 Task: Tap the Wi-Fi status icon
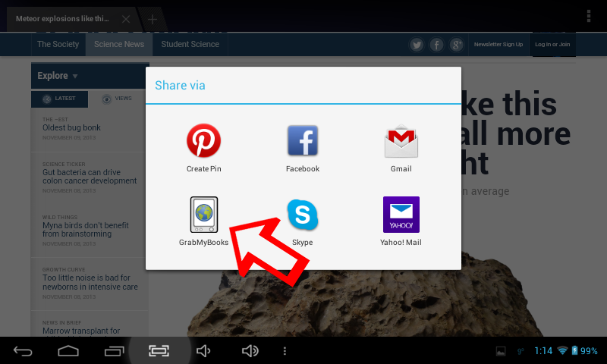562,350
